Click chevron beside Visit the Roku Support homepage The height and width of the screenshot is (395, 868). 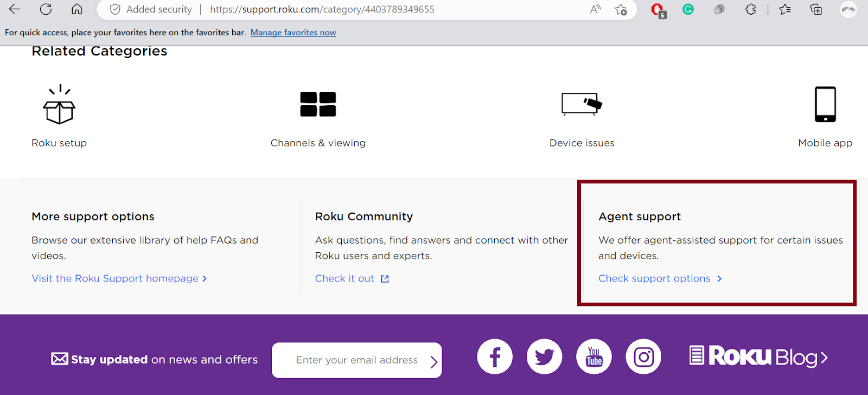tap(205, 279)
